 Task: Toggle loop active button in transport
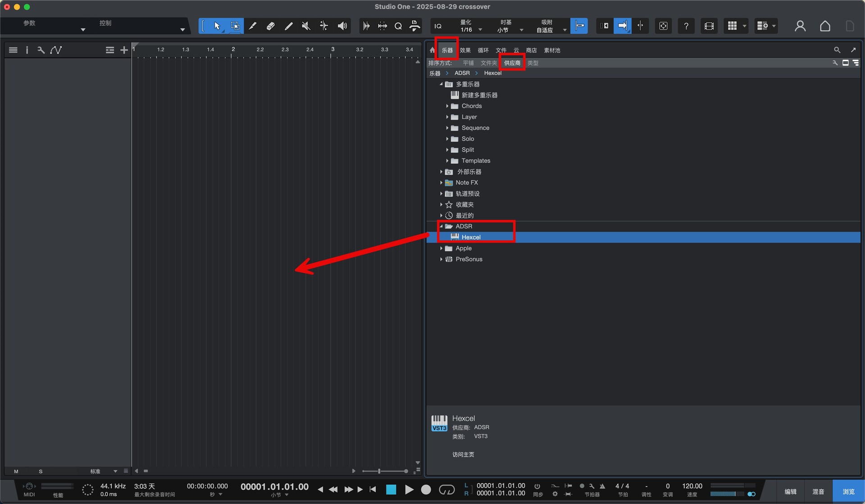tap(446, 490)
